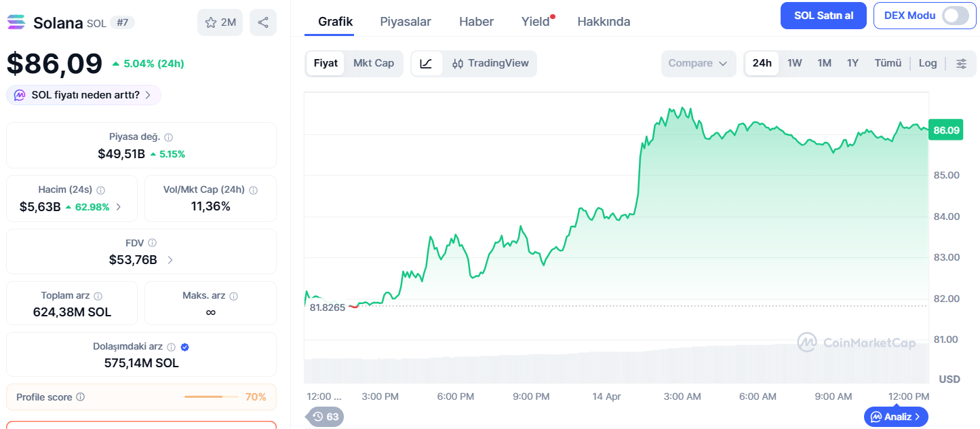This screenshot has height=429, width=980.
Task: Open chart settings sliders icon
Action: point(962,63)
